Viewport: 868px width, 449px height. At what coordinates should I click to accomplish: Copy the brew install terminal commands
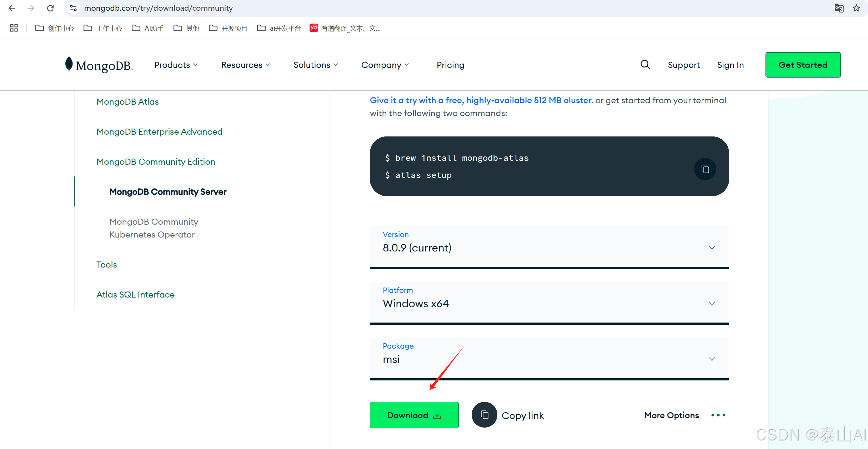705,169
